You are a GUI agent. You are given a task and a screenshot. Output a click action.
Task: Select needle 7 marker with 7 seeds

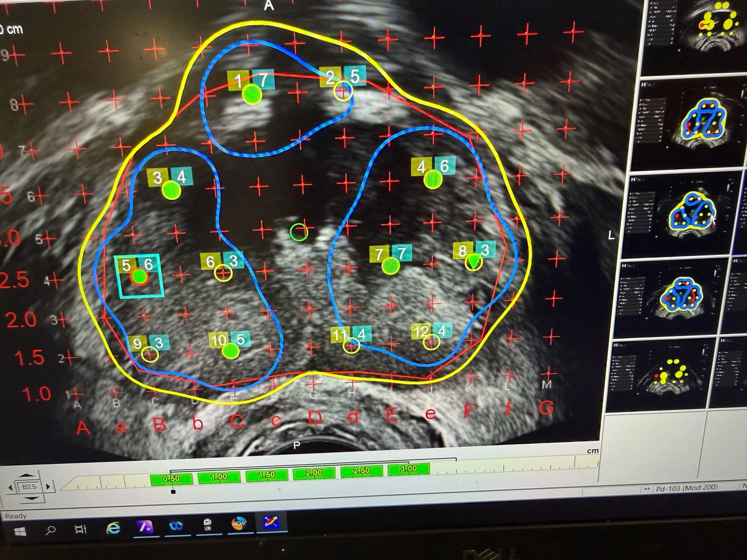coord(391,266)
